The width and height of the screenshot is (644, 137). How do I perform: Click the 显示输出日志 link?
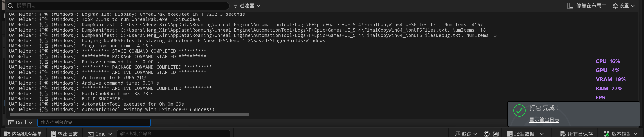[x=544, y=120]
